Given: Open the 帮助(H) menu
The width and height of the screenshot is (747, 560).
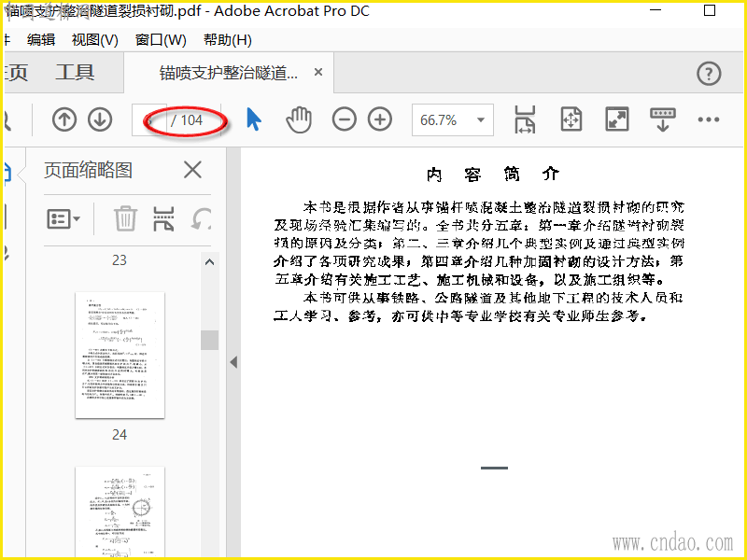Looking at the screenshot, I should (227, 39).
